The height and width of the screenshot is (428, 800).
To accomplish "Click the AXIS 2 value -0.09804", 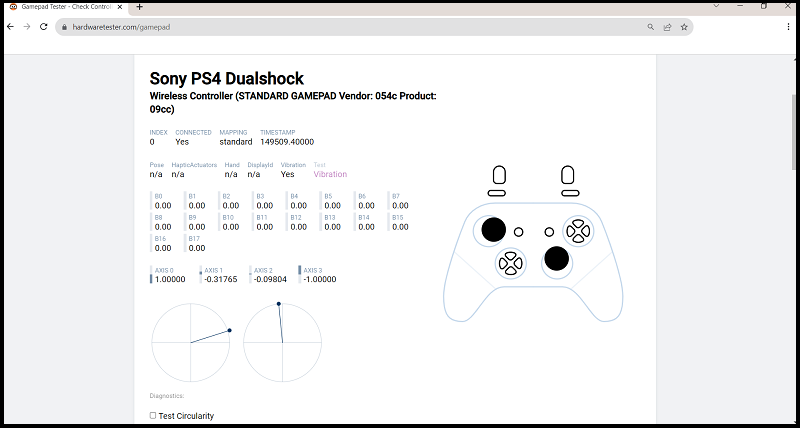I will 270,280.
